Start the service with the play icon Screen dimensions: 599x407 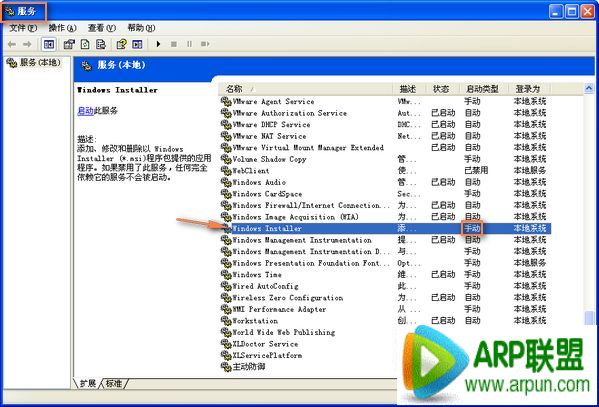(x=158, y=44)
